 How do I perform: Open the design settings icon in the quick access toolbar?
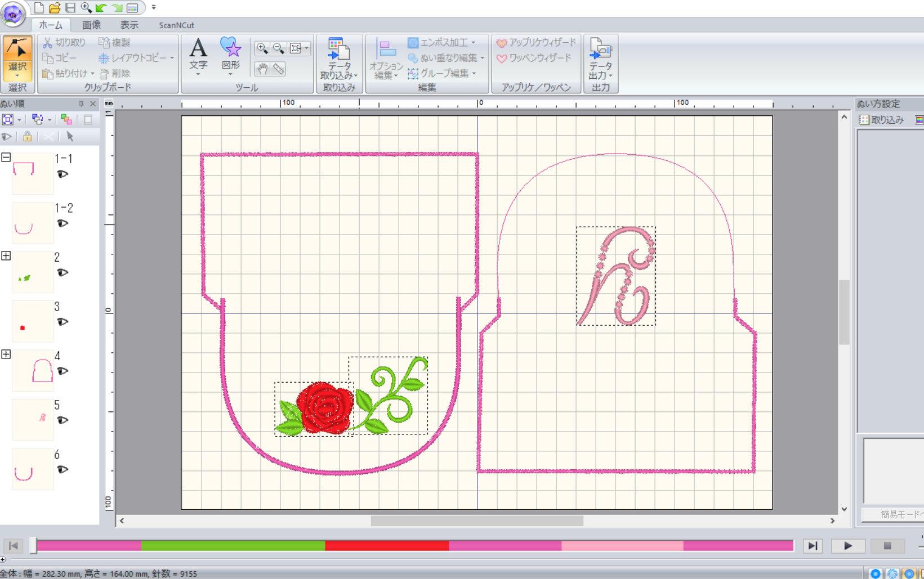[132, 7]
